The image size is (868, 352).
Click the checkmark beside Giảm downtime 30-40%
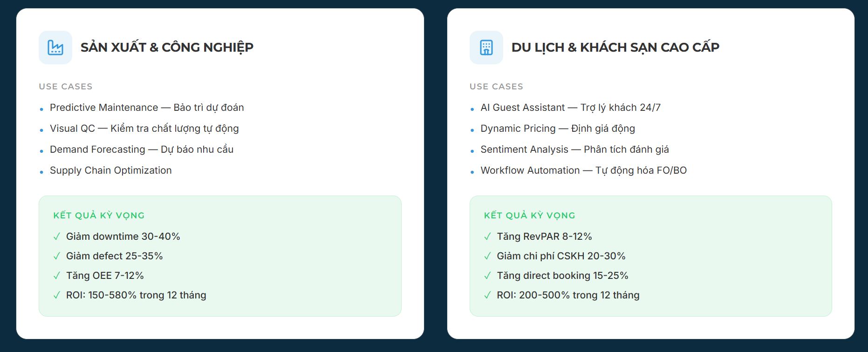pos(57,237)
